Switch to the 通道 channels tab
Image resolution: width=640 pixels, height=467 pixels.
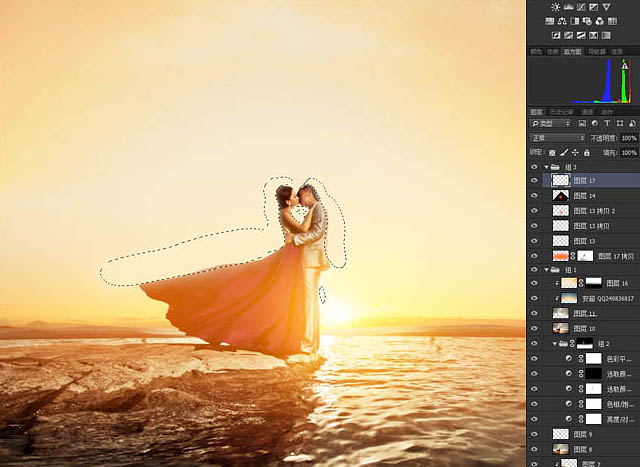(587, 112)
